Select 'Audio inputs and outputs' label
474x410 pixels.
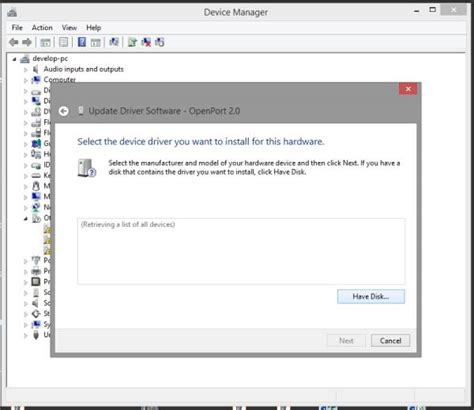point(84,69)
